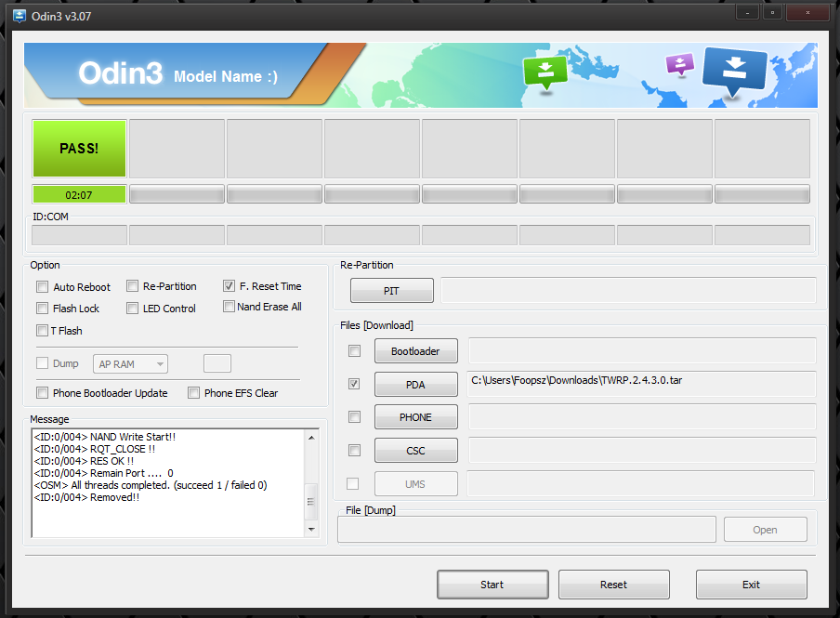The width and height of the screenshot is (840, 618).
Task: Uncheck F. Reset Time option
Action: [x=229, y=285]
